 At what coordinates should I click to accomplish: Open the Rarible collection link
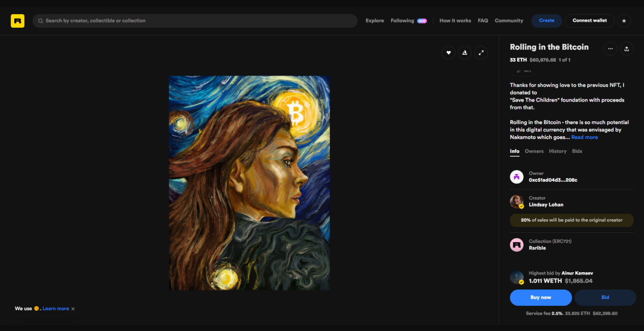(537, 248)
